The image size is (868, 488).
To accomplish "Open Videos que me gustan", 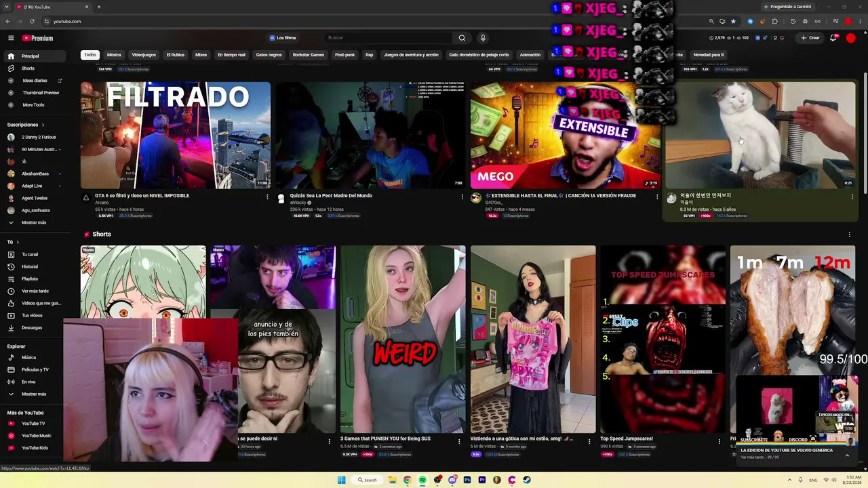I will coord(37,303).
